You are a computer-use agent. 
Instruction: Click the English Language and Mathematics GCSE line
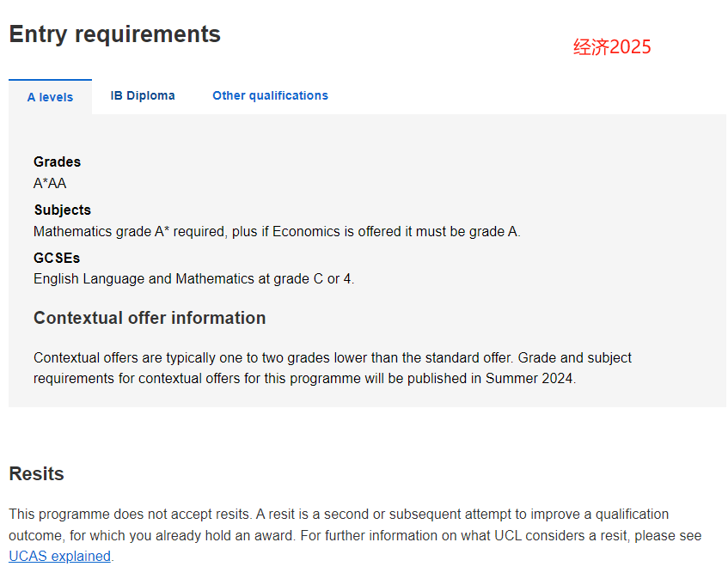click(x=193, y=279)
